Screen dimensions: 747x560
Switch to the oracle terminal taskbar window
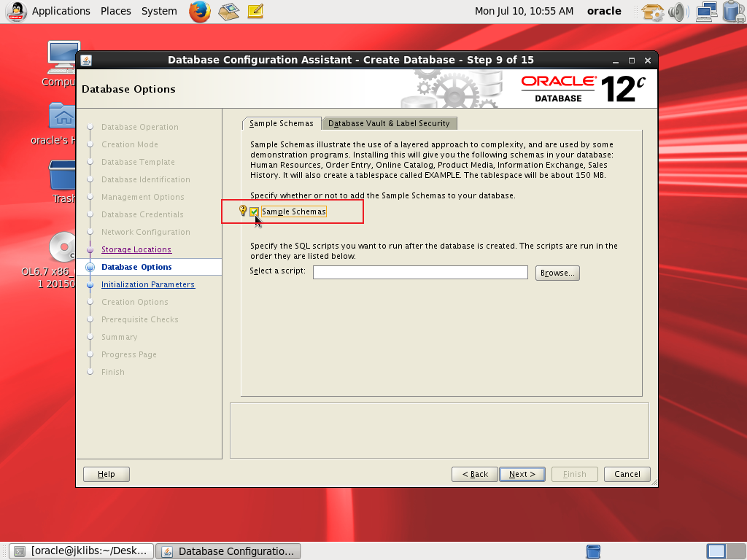[x=82, y=551]
